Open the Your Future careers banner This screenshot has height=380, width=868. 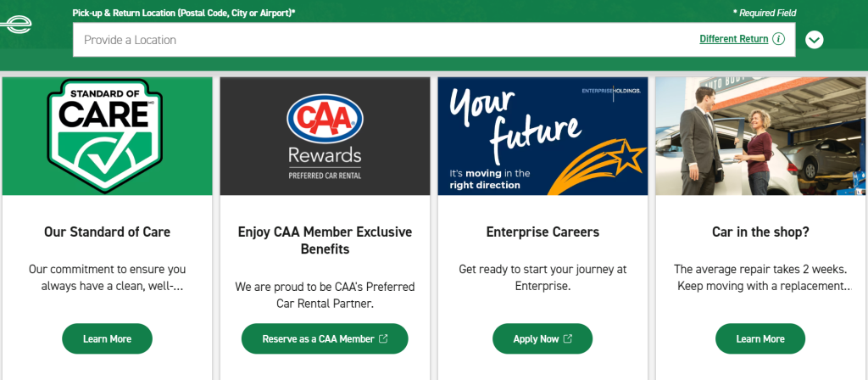542,137
